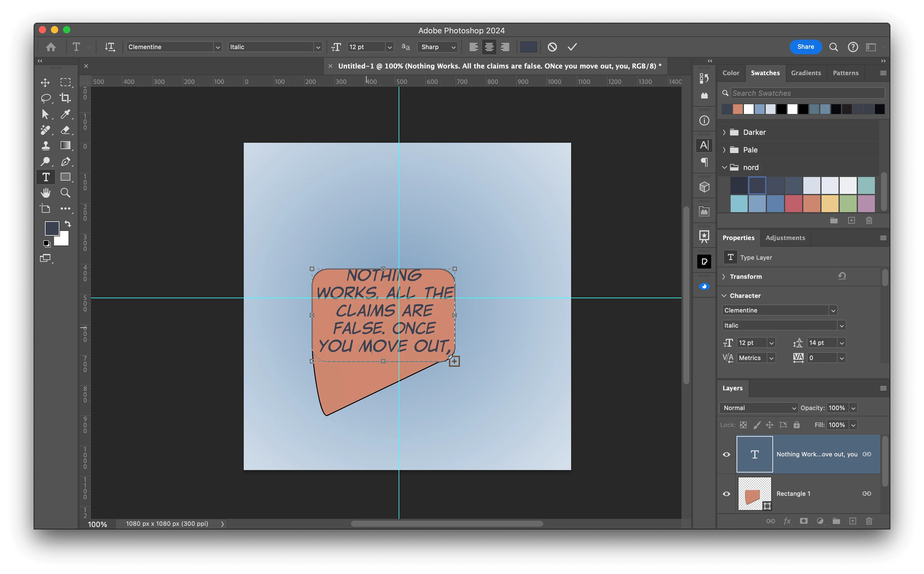Toggle the text orientation button
Image resolution: width=924 pixels, height=574 pixels.
click(110, 47)
